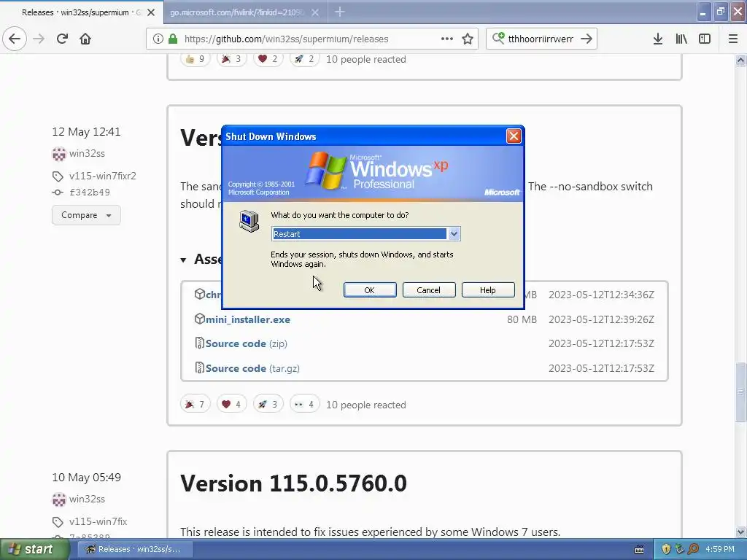Open a new tab with plus icon
This screenshot has height=560, width=747.
pos(340,12)
